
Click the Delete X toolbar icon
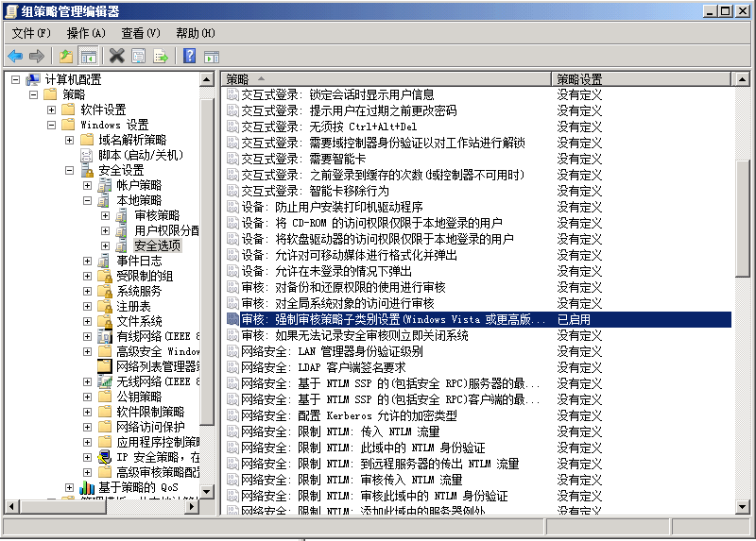point(116,57)
